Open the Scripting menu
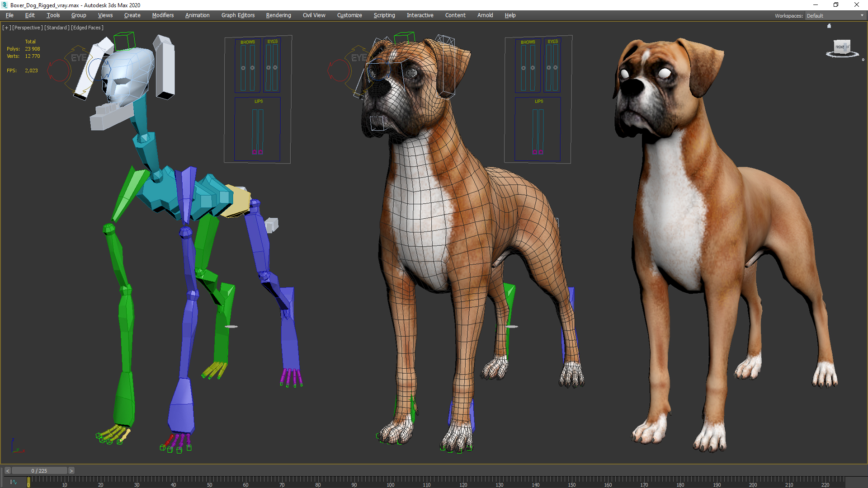Screen dimensions: 868x488 [384, 15]
